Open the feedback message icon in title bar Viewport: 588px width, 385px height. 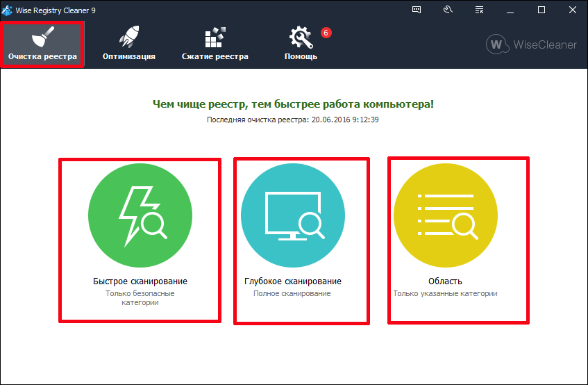(x=417, y=10)
